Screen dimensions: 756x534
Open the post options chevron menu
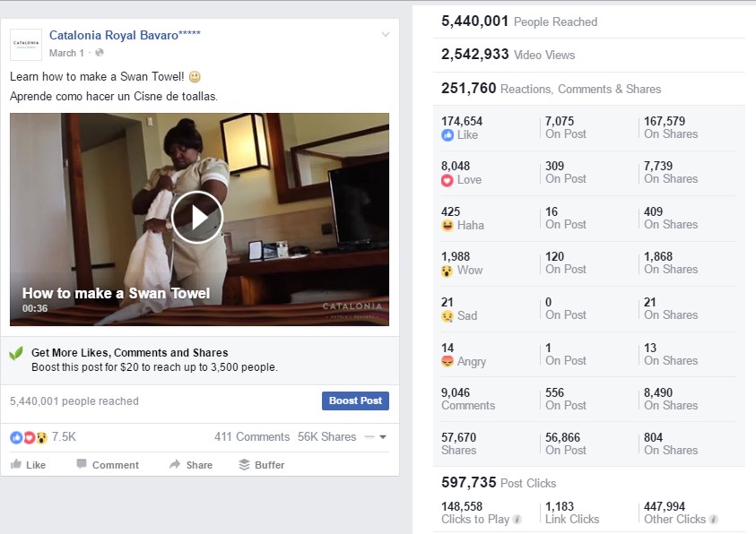386,35
